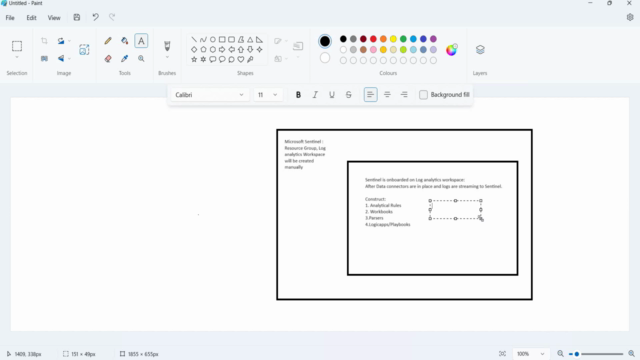Image resolution: width=640 pixels, height=360 pixels.
Task: Toggle Bold text formatting
Action: [298, 95]
